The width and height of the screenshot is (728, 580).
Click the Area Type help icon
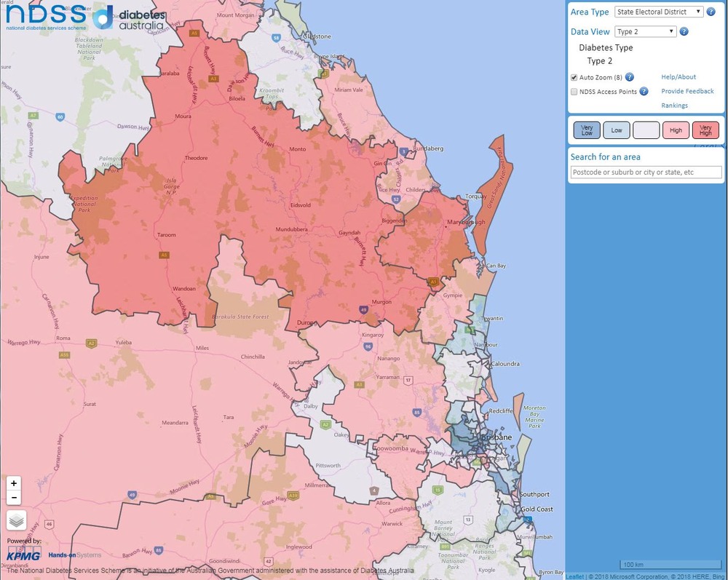click(x=711, y=12)
